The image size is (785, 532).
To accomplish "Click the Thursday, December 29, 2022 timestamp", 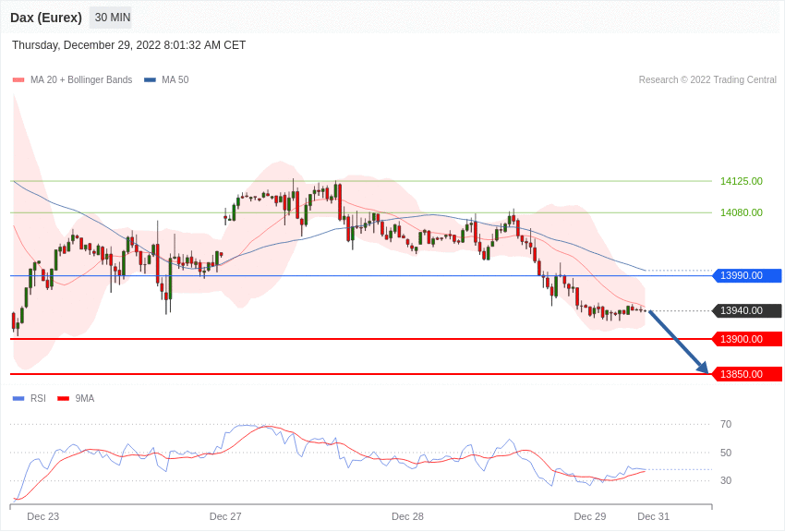I will [x=128, y=45].
